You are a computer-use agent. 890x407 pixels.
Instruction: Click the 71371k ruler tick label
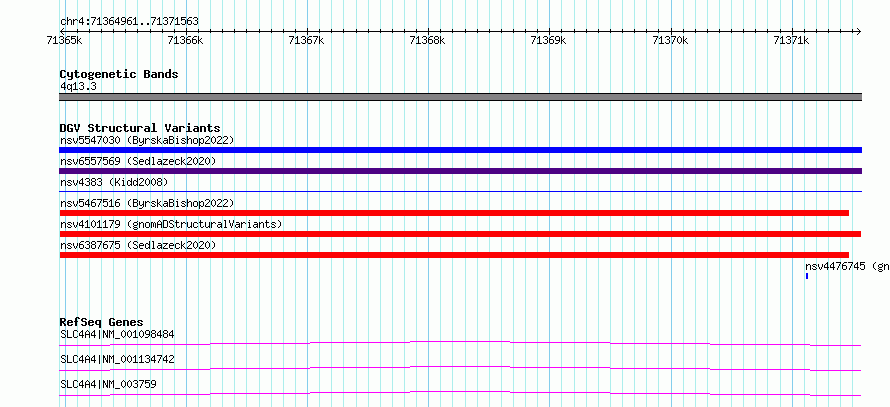coord(791,41)
